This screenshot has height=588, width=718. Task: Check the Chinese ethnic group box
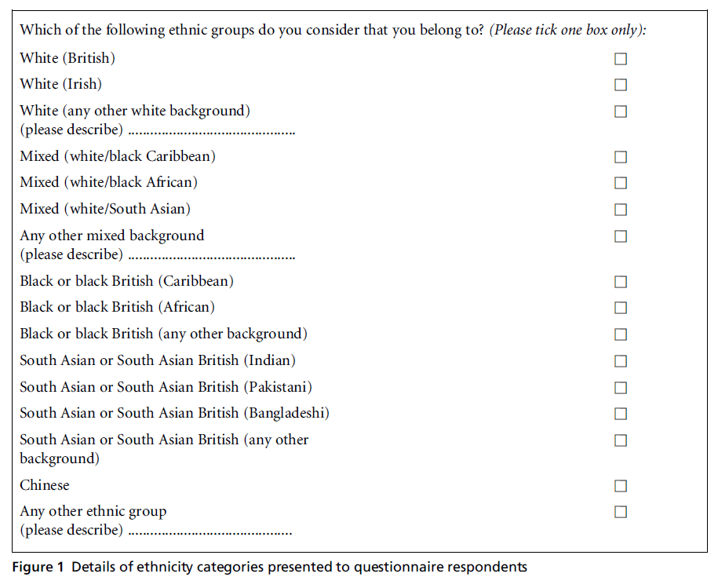tap(621, 486)
